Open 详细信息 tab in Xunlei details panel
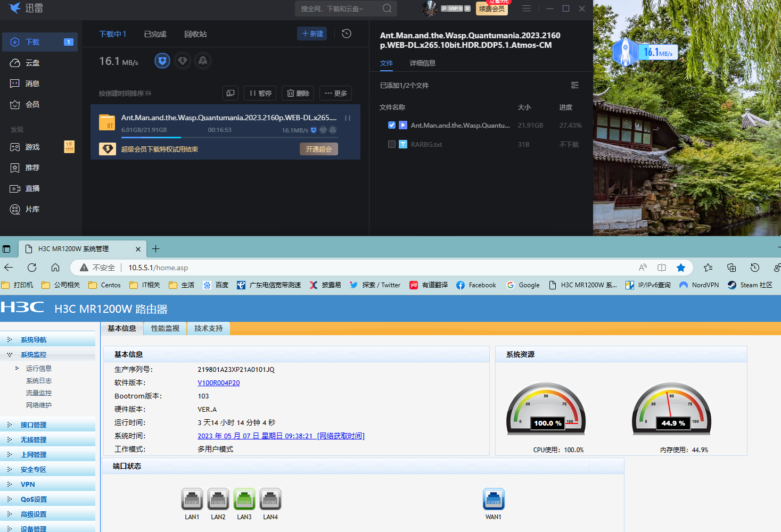The image size is (781, 532). pyautogui.click(x=422, y=63)
